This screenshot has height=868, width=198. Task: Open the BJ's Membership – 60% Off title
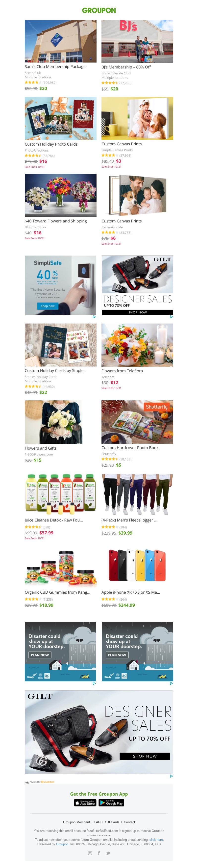click(126, 67)
